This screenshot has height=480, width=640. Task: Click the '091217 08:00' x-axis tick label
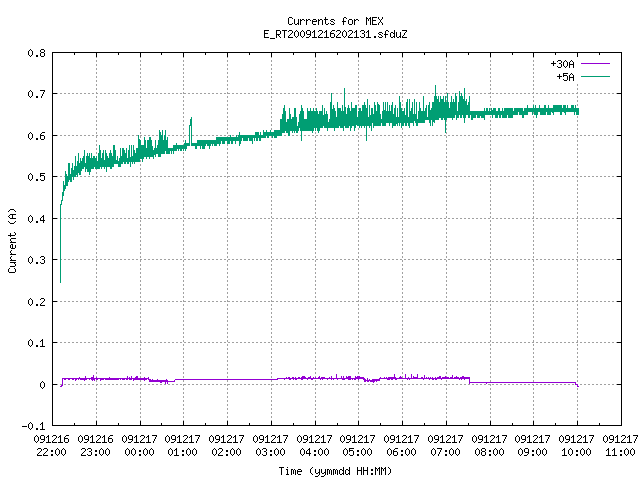point(489,446)
